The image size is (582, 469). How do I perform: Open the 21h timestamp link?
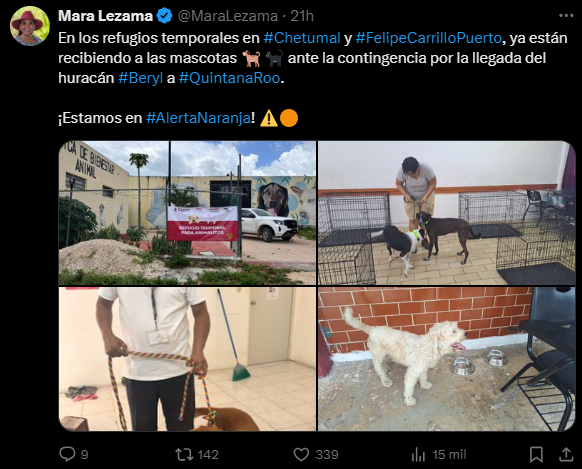pos(302,16)
